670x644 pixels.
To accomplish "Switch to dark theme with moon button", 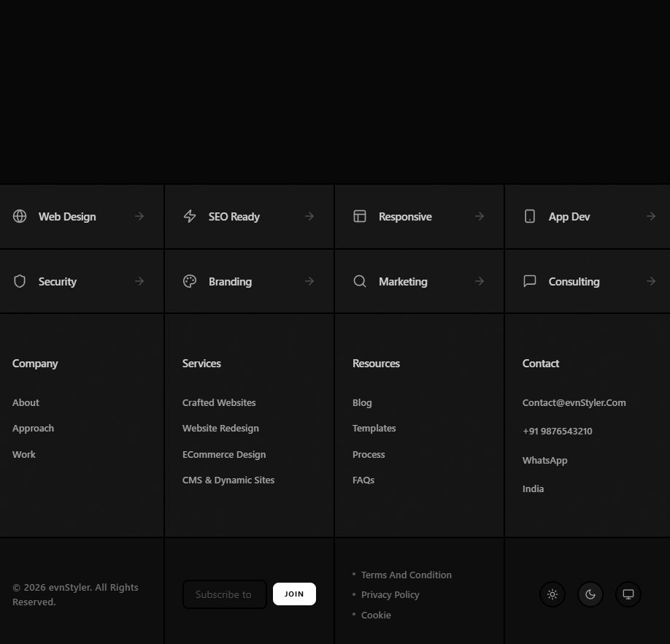I will (590, 594).
